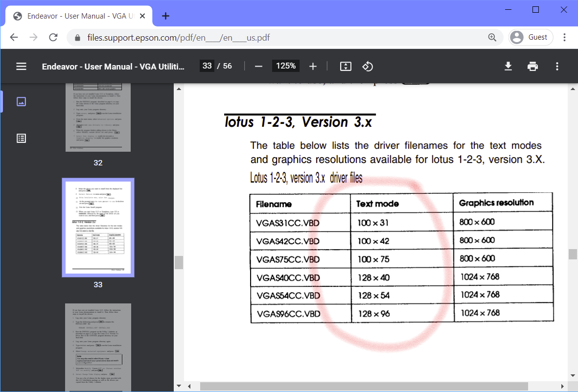Download the PDF file
578x392 pixels.
pos(508,67)
